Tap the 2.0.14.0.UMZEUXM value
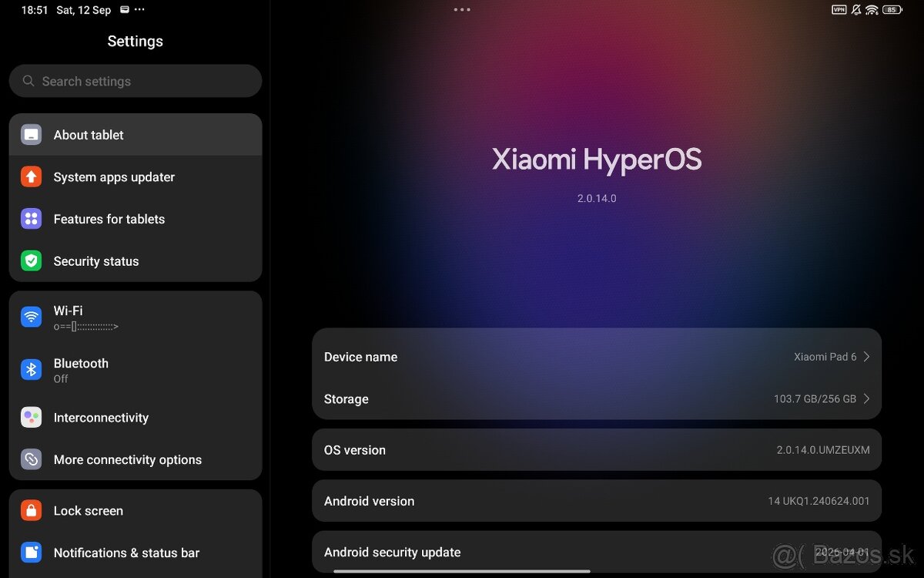The height and width of the screenshot is (578, 924). pyautogui.click(x=823, y=450)
